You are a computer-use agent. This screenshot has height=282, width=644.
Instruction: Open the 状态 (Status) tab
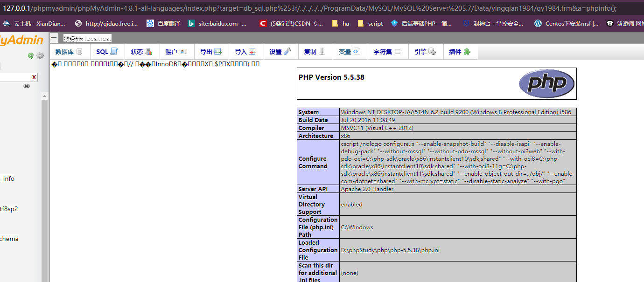point(141,52)
